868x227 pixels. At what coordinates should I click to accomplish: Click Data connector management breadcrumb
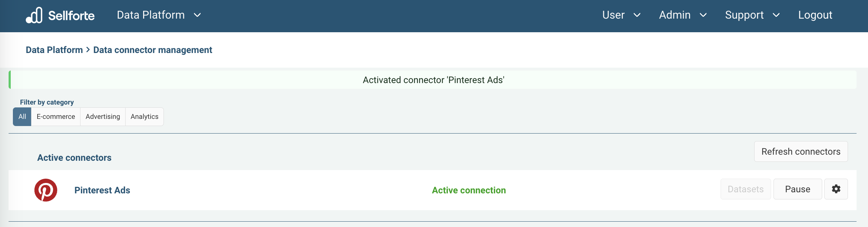click(153, 50)
